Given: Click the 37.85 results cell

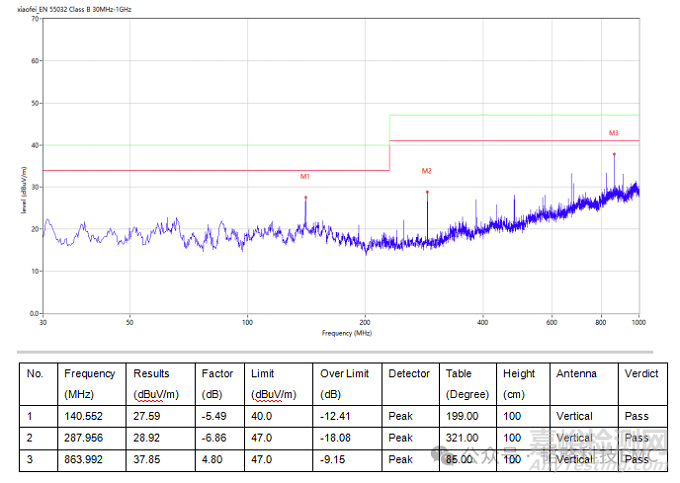Looking at the screenshot, I should point(147,459).
